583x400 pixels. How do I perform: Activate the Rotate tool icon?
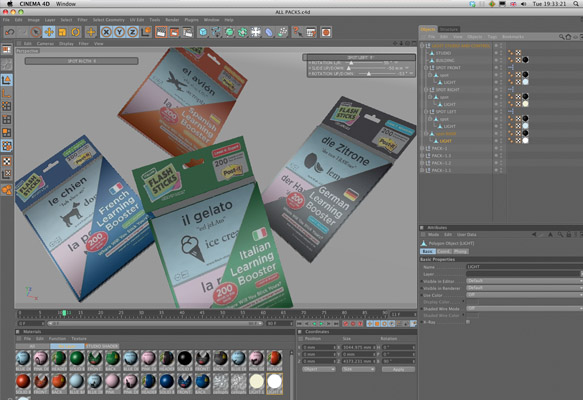(x=75, y=32)
